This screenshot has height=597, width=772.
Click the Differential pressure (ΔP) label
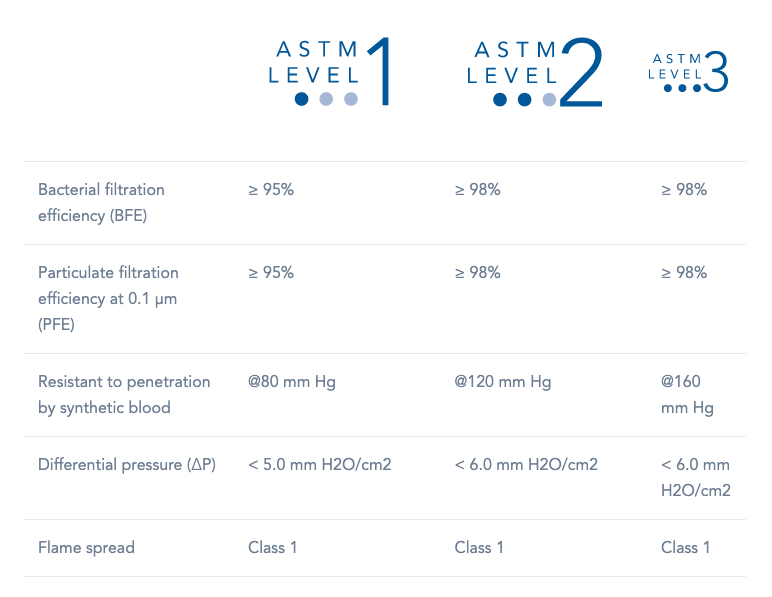pyautogui.click(x=127, y=464)
